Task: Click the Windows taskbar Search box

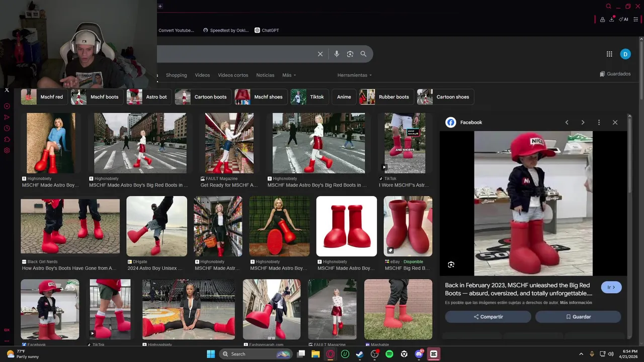Action: [x=256, y=354]
